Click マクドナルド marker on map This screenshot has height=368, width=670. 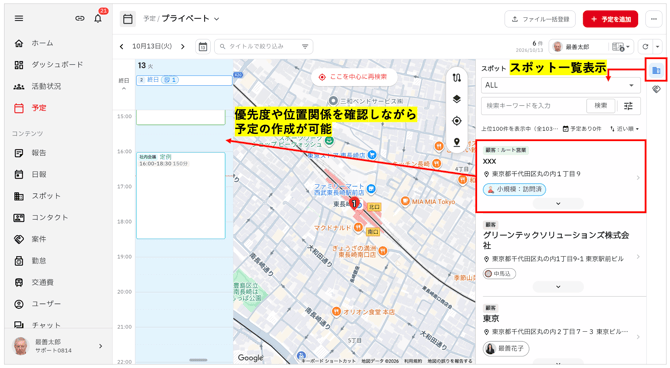click(x=359, y=228)
